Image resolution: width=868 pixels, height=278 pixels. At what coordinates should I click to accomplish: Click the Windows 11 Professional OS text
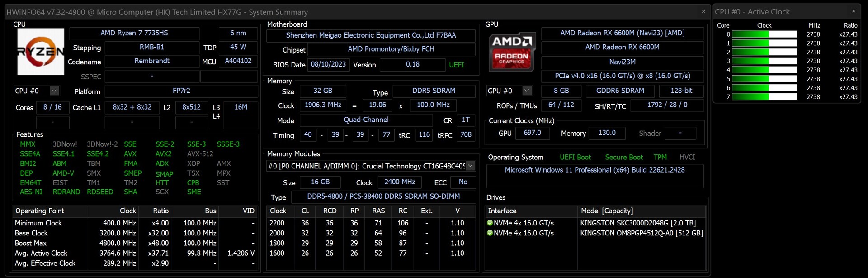pyautogui.click(x=594, y=170)
